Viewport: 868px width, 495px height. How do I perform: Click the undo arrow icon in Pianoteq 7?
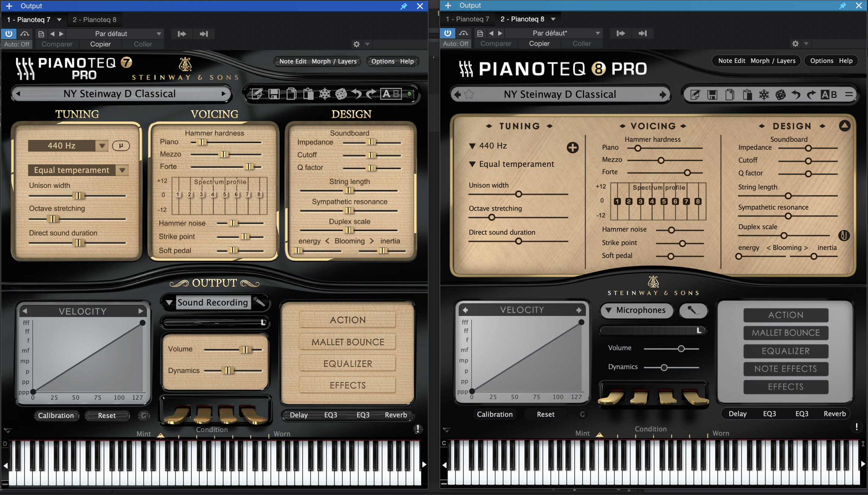[356, 94]
